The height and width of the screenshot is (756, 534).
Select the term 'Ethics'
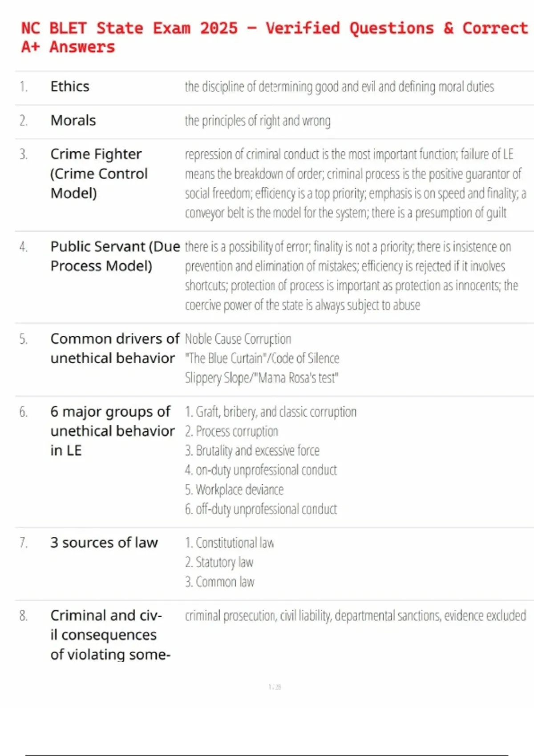click(70, 86)
